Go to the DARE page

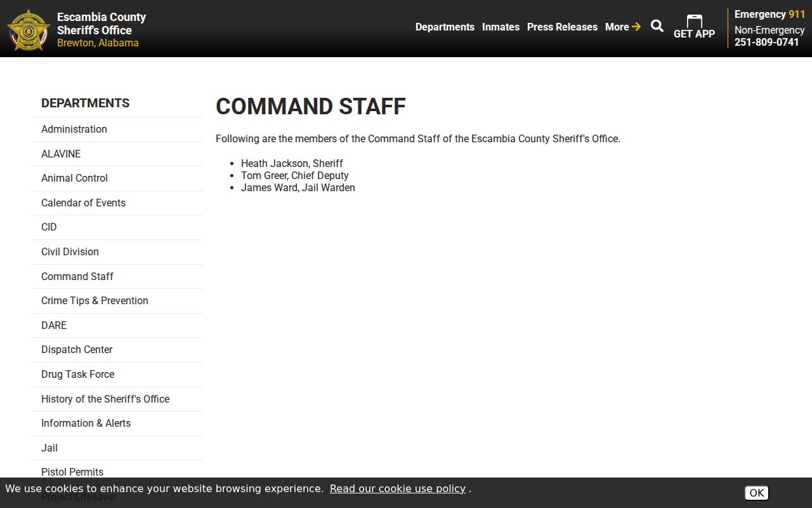(x=117, y=325)
